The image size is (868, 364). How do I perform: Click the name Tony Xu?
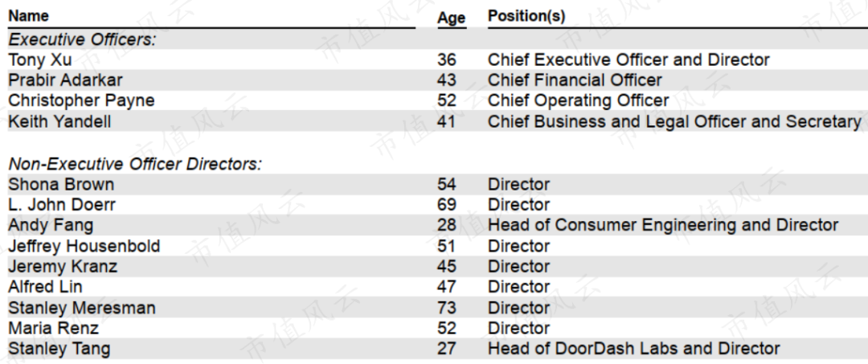point(40,59)
